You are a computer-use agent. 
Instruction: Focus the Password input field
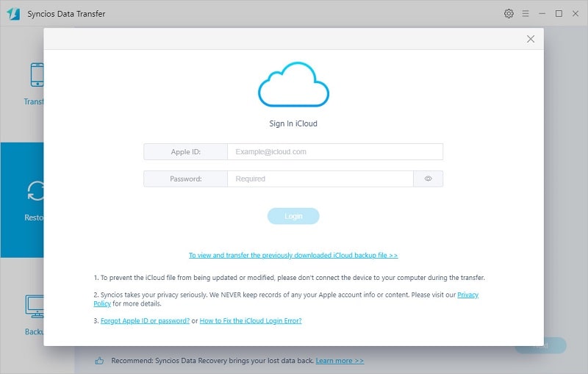tap(320, 179)
